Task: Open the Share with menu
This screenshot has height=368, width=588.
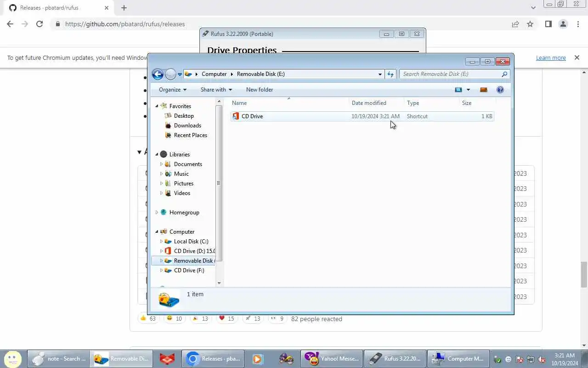Action: 216,90
